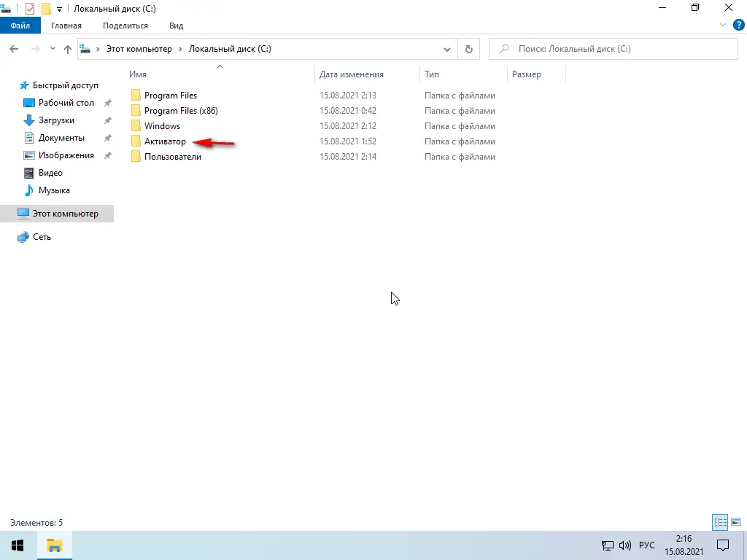Click the Forward navigation arrow
This screenshot has width=747, height=560.
pyautogui.click(x=35, y=49)
